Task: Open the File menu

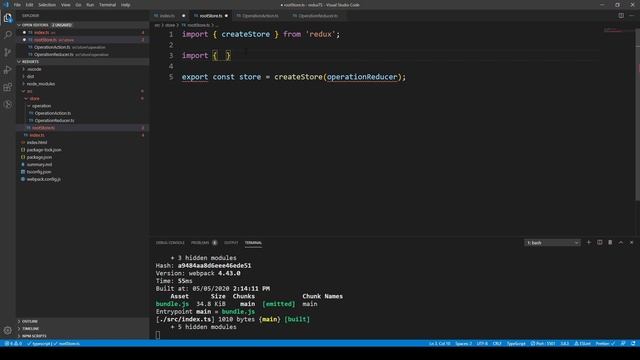Action: click(x=17, y=5)
